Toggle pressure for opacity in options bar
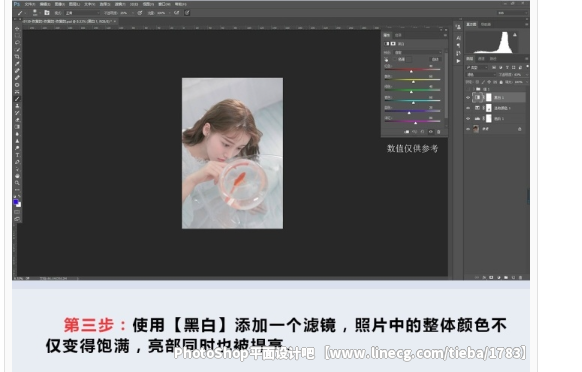582x372 pixels. click(140, 13)
